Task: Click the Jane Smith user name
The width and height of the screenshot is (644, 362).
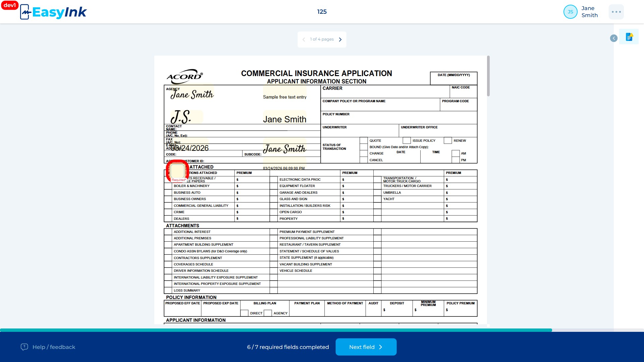Action: pos(590,12)
